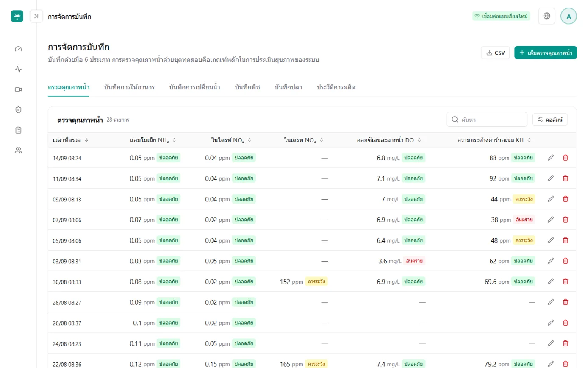Open the คอลัมน์ column chooser

pos(549,120)
